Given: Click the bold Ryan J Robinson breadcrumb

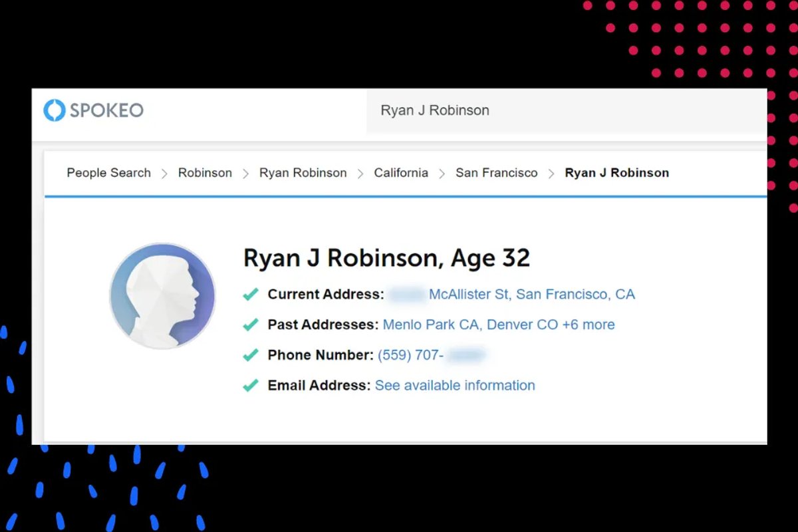Looking at the screenshot, I should click(x=616, y=173).
